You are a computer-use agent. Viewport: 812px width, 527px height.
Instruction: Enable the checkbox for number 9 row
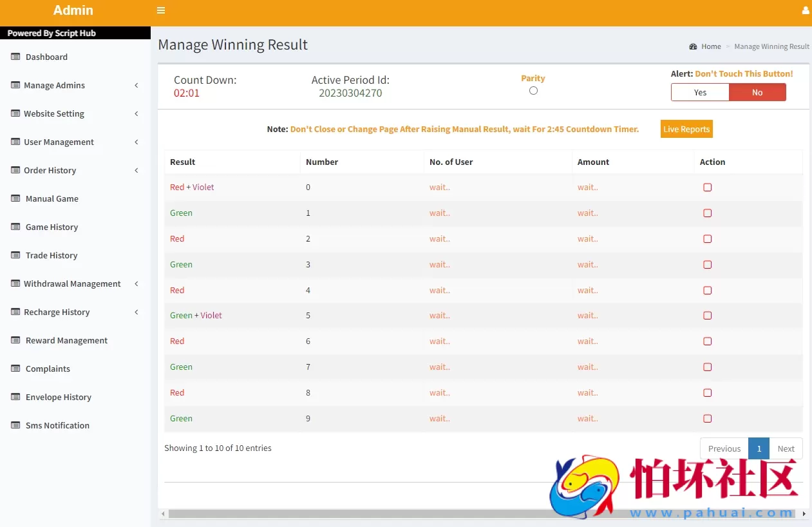click(x=708, y=419)
